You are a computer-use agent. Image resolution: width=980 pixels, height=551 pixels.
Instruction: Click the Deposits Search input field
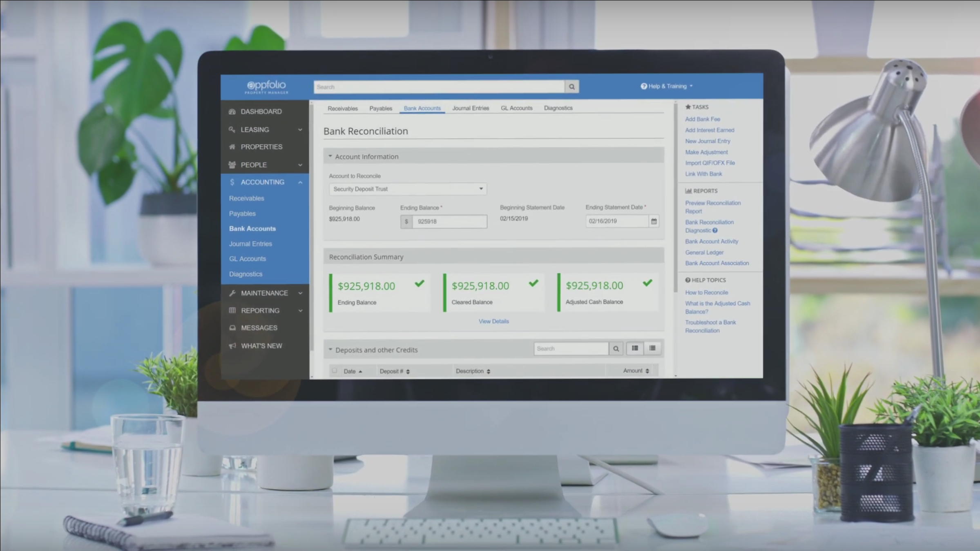click(x=571, y=349)
